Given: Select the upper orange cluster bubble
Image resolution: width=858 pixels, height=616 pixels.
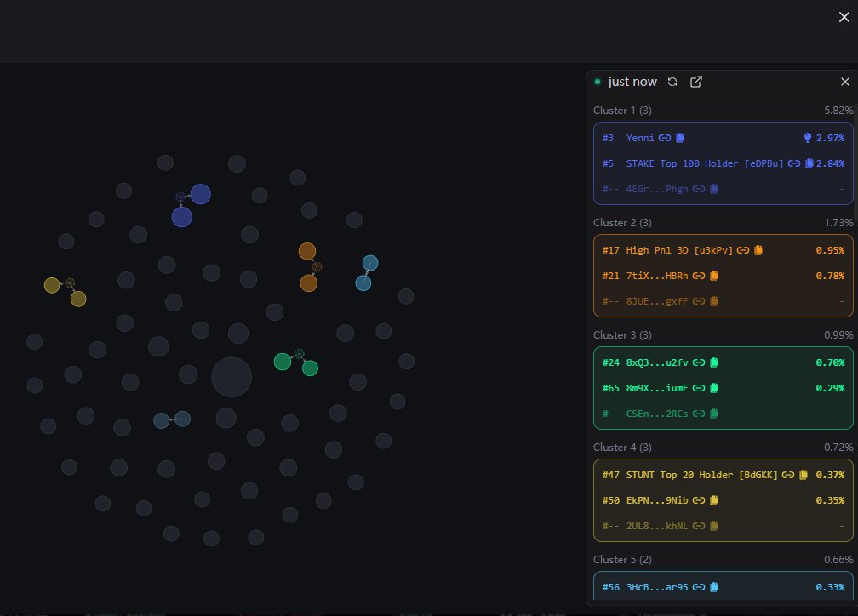Looking at the screenshot, I should (307, 252).
